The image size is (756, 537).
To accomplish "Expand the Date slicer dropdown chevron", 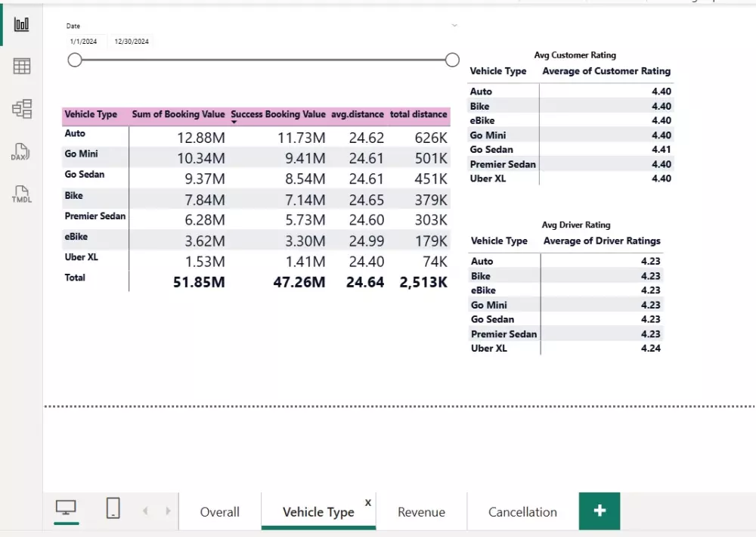I will click(454, 26).
